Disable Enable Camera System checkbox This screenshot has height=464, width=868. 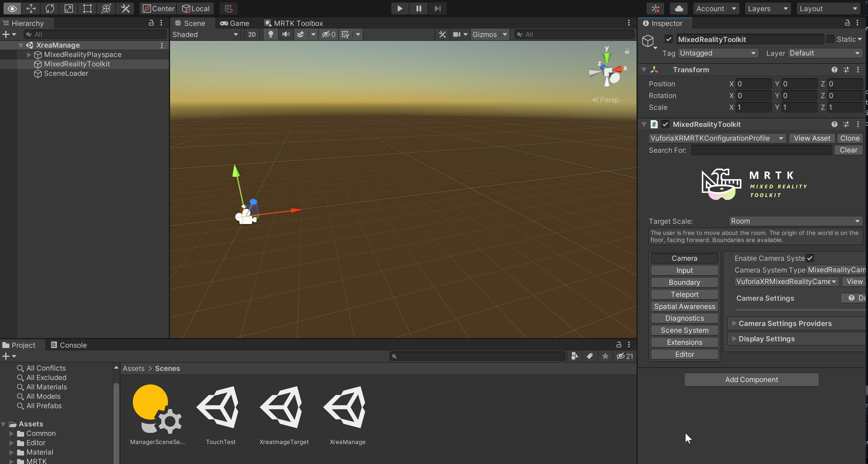(810, 258)
